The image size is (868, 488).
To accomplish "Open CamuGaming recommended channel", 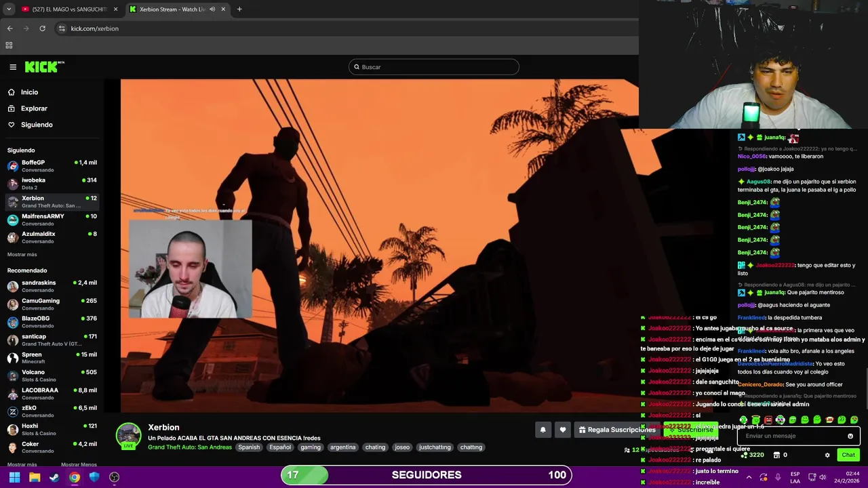I will [52, 304].
